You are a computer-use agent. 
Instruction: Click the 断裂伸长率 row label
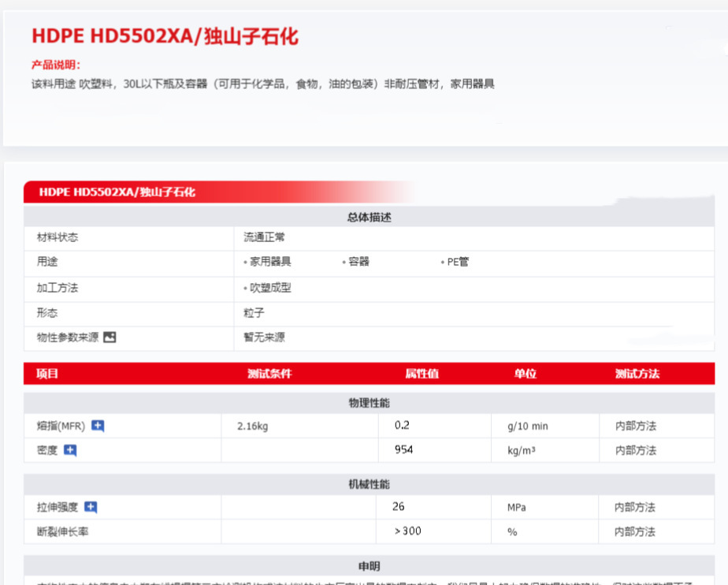(63, 531)
